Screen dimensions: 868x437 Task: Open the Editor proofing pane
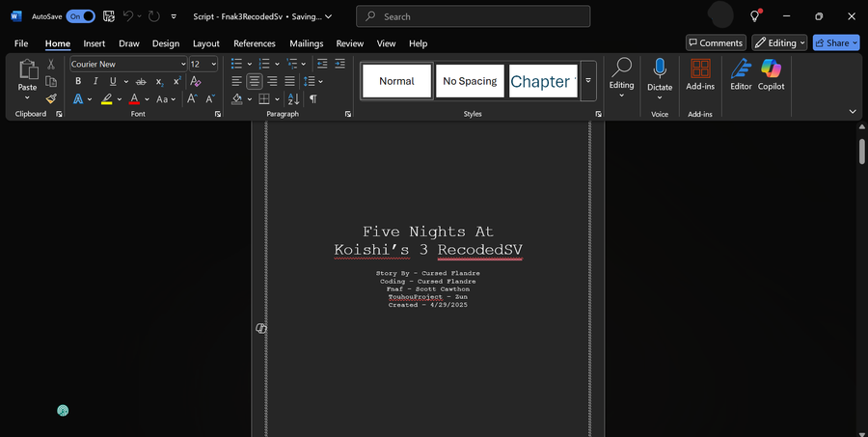(741, 74)
